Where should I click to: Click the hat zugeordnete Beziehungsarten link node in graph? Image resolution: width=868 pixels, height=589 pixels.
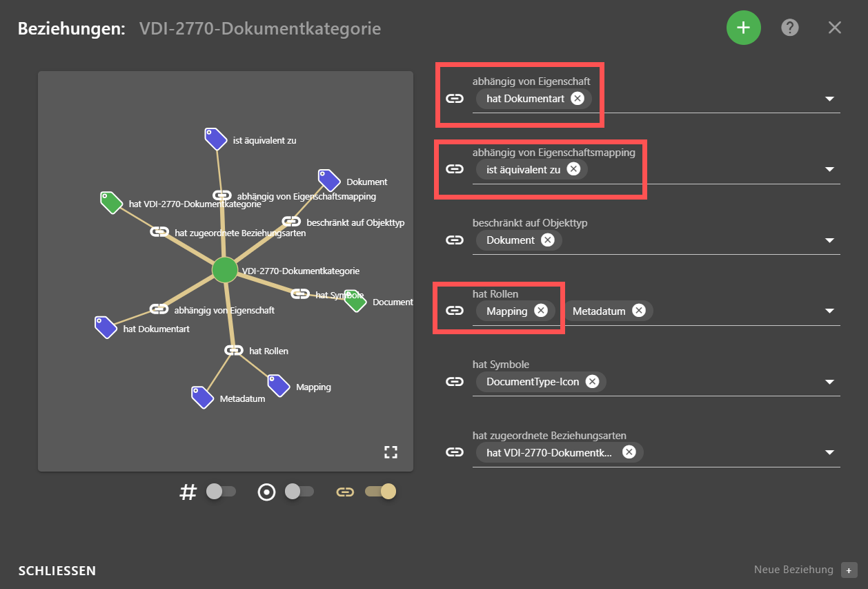coord(159,232)
